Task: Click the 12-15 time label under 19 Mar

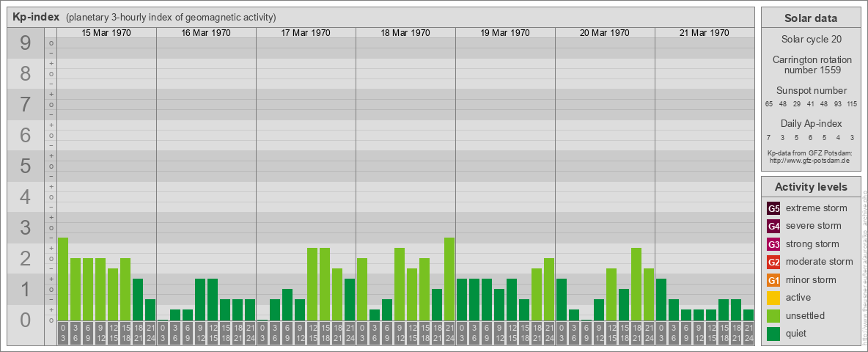Action: click(512, 333)
